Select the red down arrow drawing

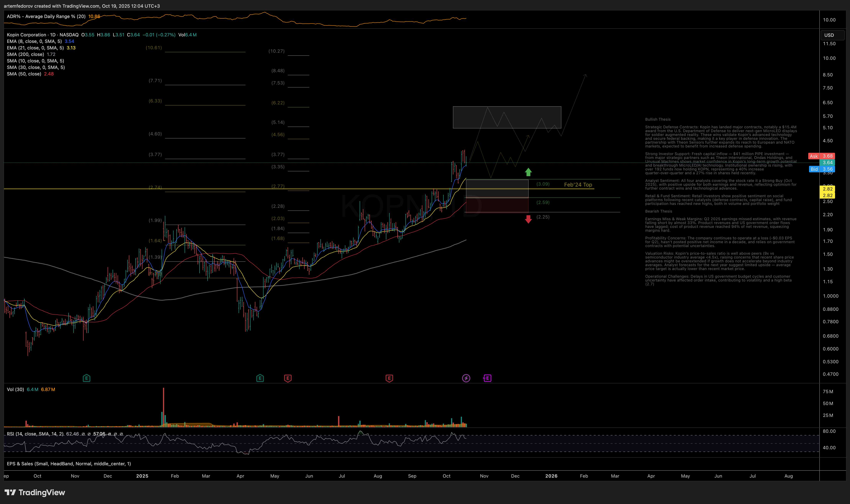click(528, 219)
